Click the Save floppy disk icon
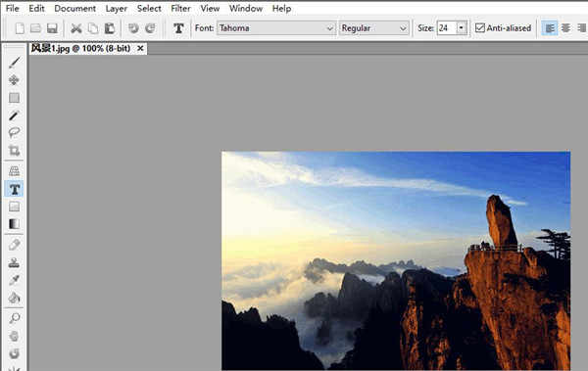Viewport: 588px width, 371px height. [52, 28]
